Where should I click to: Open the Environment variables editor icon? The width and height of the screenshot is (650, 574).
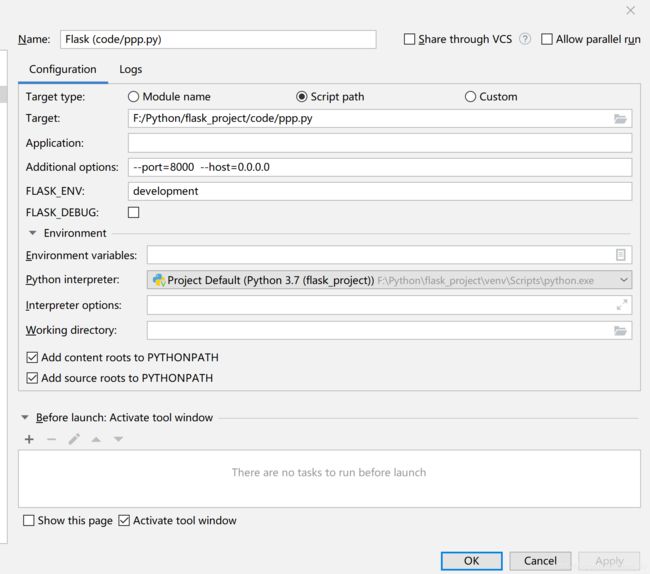620,255
